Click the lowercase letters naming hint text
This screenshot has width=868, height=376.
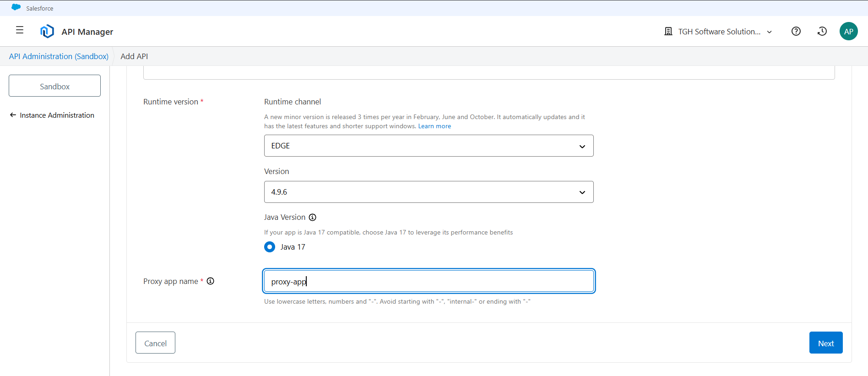[x=397, y=301]
